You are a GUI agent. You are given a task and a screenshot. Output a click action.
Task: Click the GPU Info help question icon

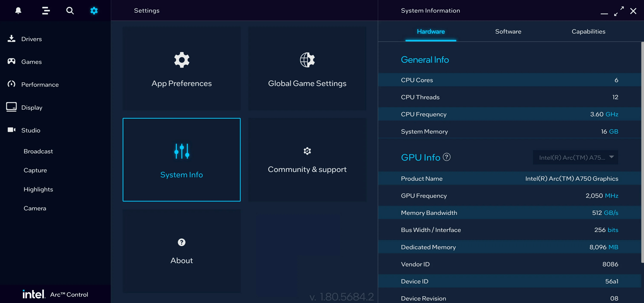[447, 157]
